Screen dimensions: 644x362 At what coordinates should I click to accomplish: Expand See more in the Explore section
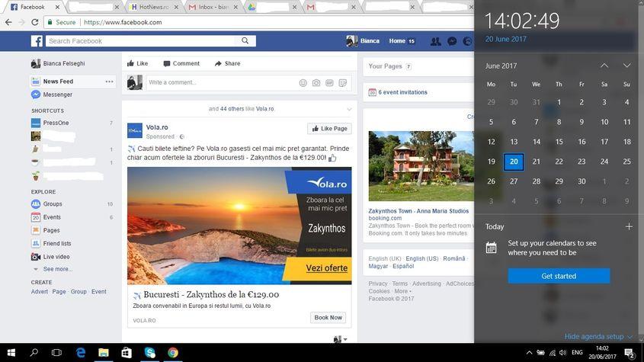click(x=57, y=269)
